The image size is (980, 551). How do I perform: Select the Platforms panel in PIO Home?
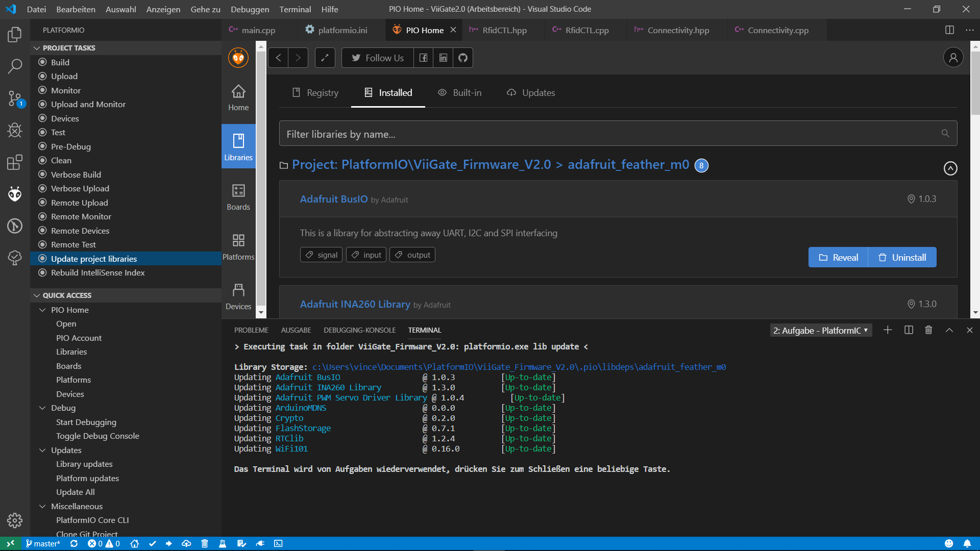click(x=238, y=246)
